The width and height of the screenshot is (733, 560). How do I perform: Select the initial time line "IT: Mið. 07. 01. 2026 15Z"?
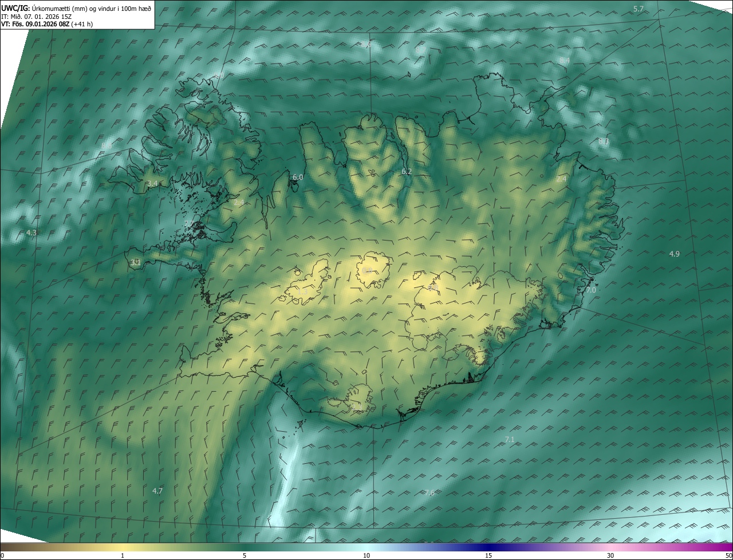[x=36, y=16]
